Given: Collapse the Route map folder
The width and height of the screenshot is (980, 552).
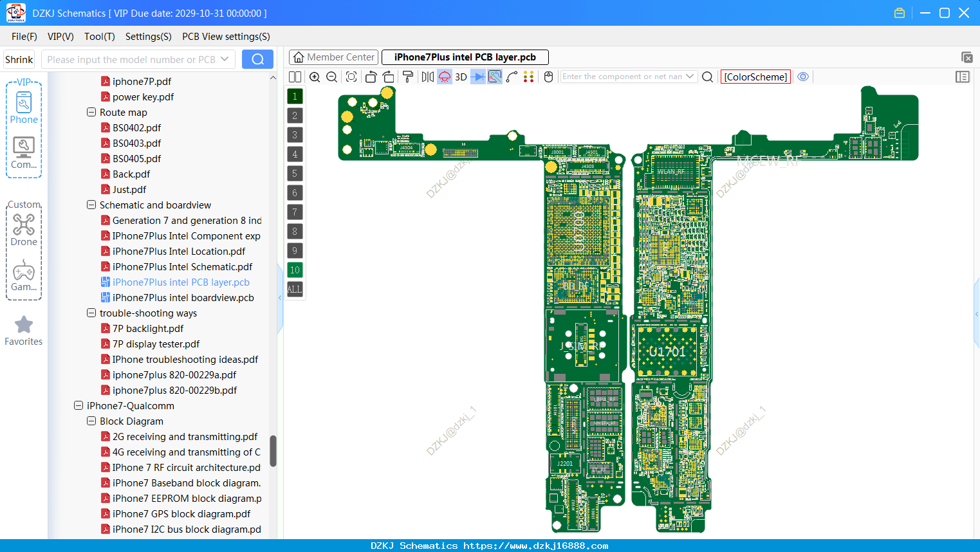Looking at the screenshot, I should tap(91, 112).
